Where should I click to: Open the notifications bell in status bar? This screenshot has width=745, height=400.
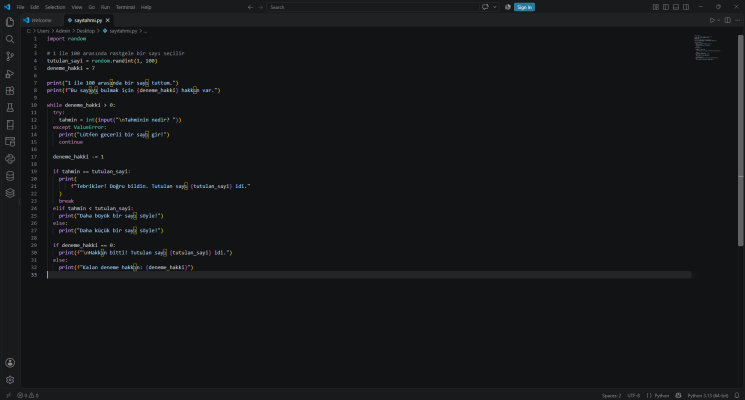[737, 395]
